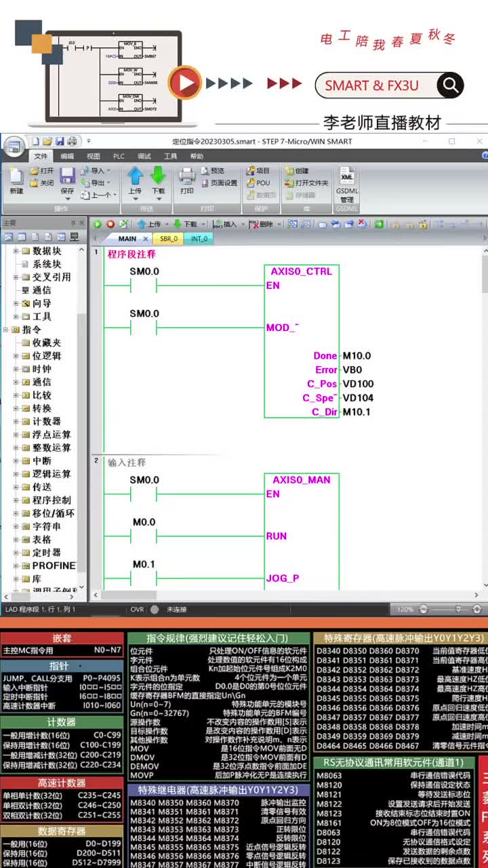
Task: Switch to the Debug ribbon tab (调试)
Action: click(x=144, y=156)
